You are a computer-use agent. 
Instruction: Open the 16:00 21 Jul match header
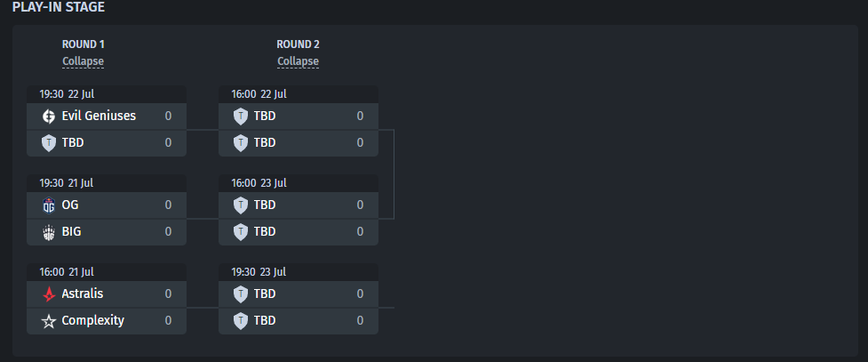[107, 271]
